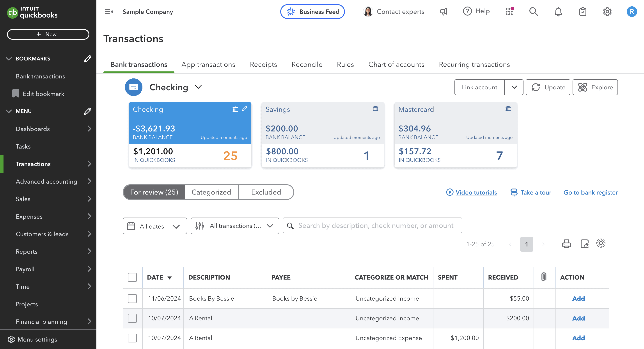This screenshot has height=349, width=644.
Task: Switch to the Reconcile tab
Action: tap(307, 64)
